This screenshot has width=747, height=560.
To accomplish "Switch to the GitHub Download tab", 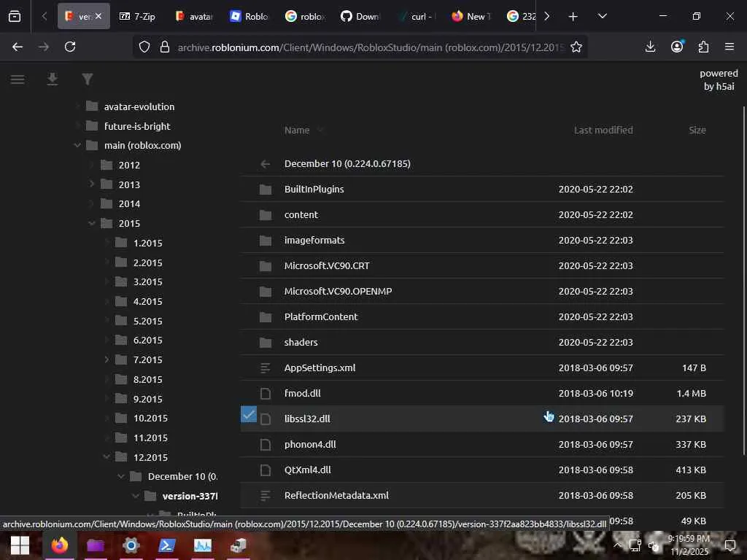I will click(360, 16).
